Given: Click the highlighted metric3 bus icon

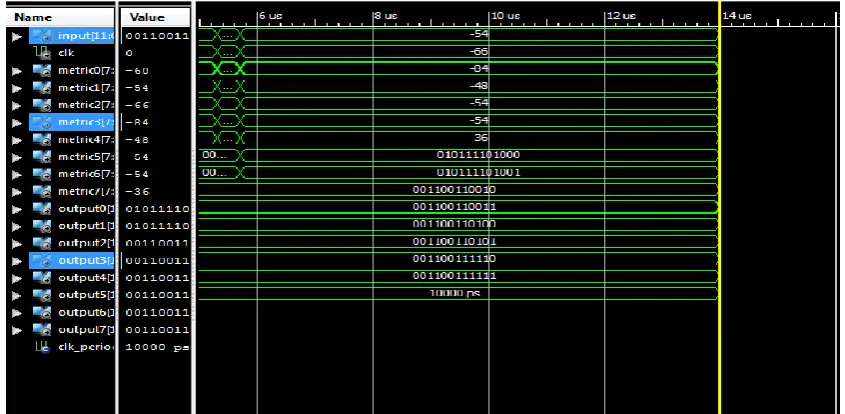Looking at the screenshot, I should (x=41, y=122).
